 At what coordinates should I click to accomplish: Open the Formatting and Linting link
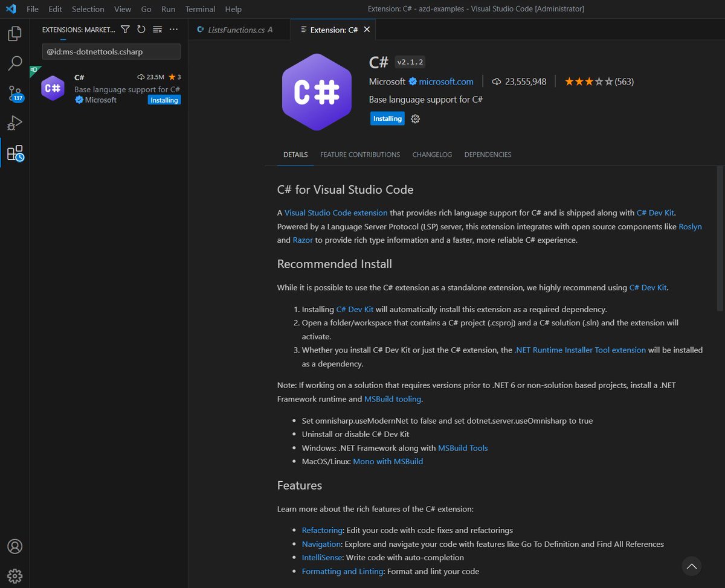343,571
